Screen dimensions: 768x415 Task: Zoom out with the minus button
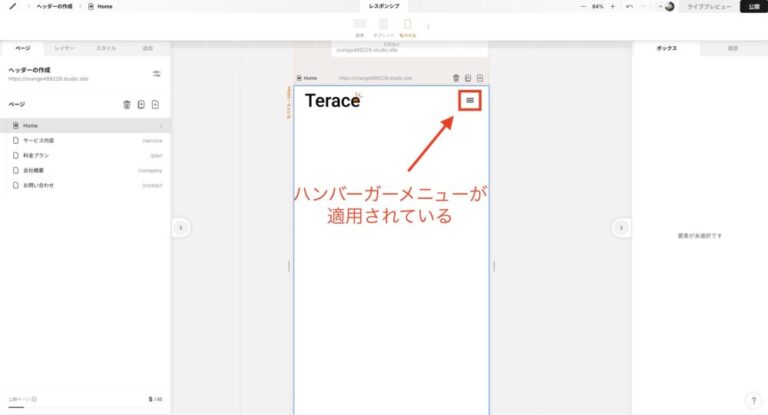(583, 6)
